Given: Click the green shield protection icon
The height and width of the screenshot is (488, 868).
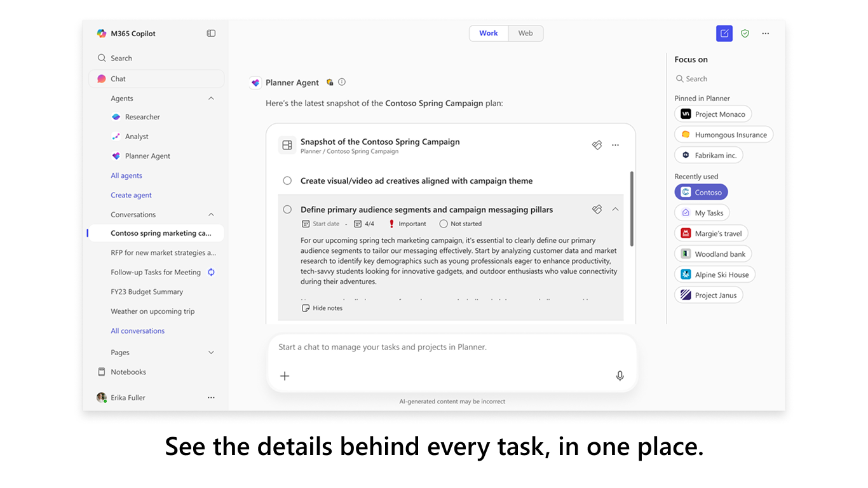Looking at the screenshot, I should [x=745, y=34].
